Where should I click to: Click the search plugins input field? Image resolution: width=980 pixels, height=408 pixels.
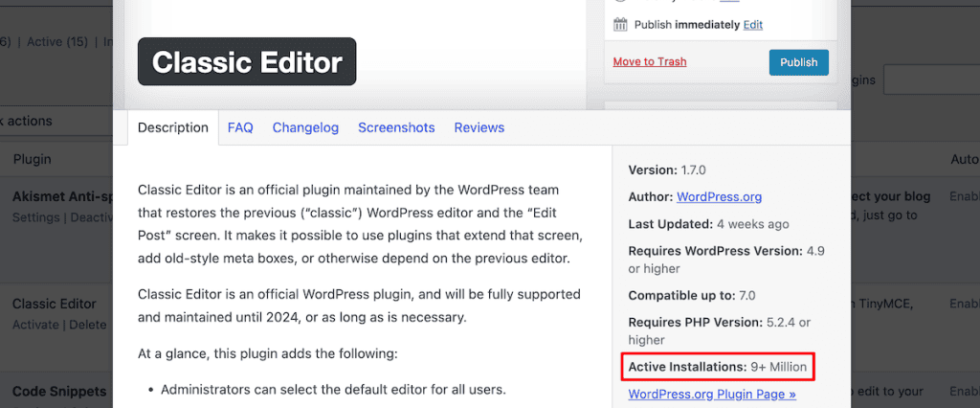tap(931, 80)
